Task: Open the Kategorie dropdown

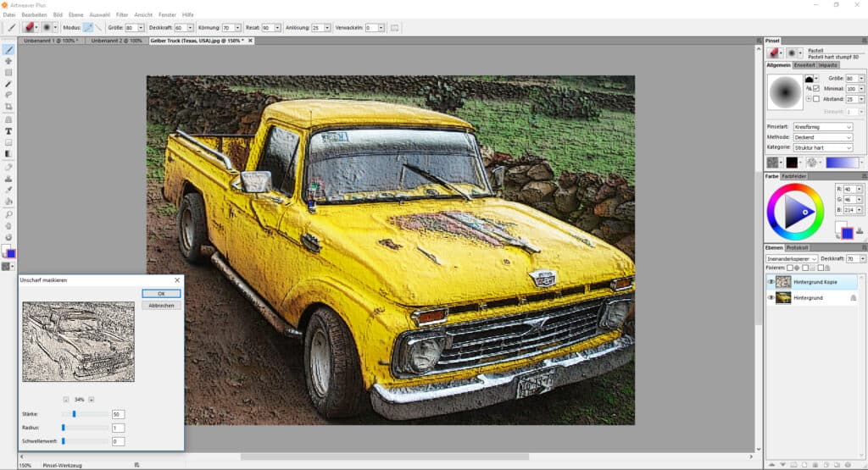Action: (x=822, y=147)
